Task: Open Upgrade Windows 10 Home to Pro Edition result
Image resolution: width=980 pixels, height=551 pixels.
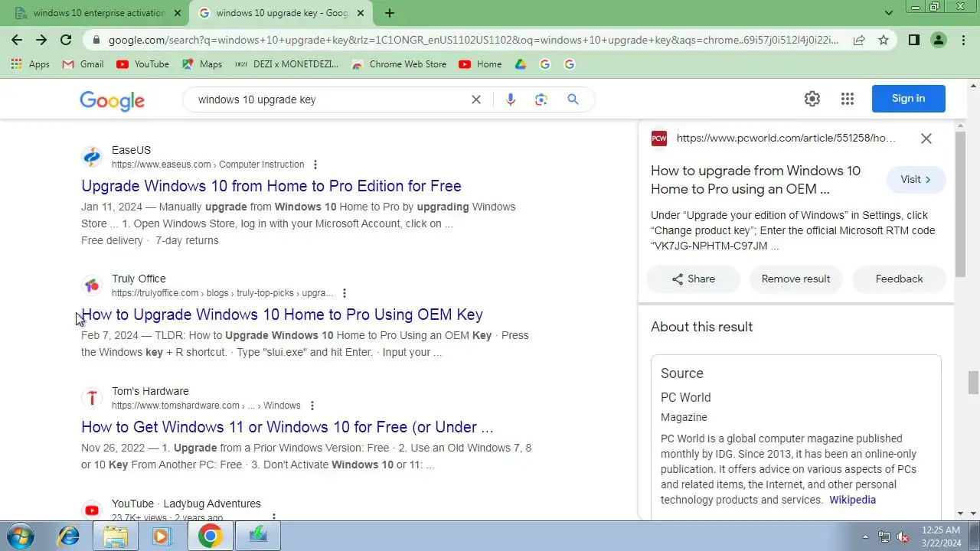Action: pos(271,186)
